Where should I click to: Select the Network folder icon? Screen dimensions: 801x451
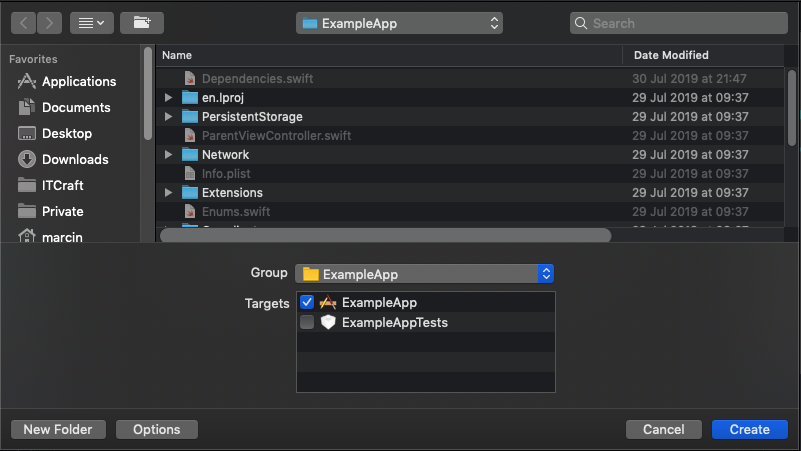(x=190, y=155)
